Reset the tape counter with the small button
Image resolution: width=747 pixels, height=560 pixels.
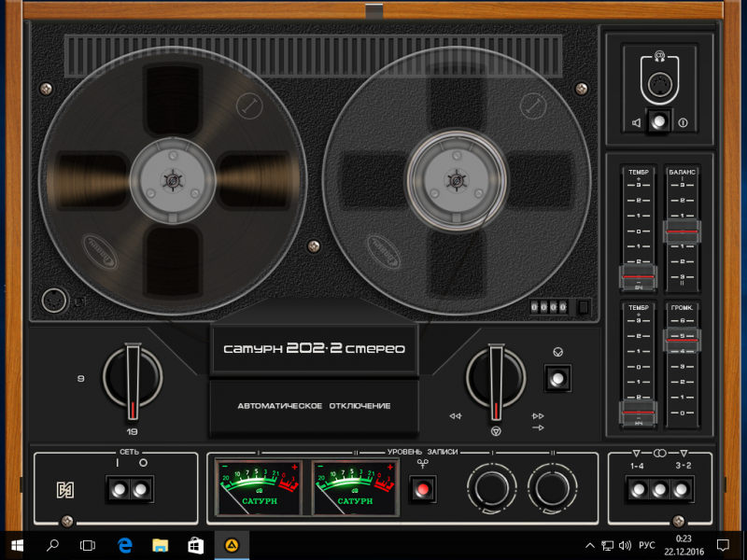583,307
